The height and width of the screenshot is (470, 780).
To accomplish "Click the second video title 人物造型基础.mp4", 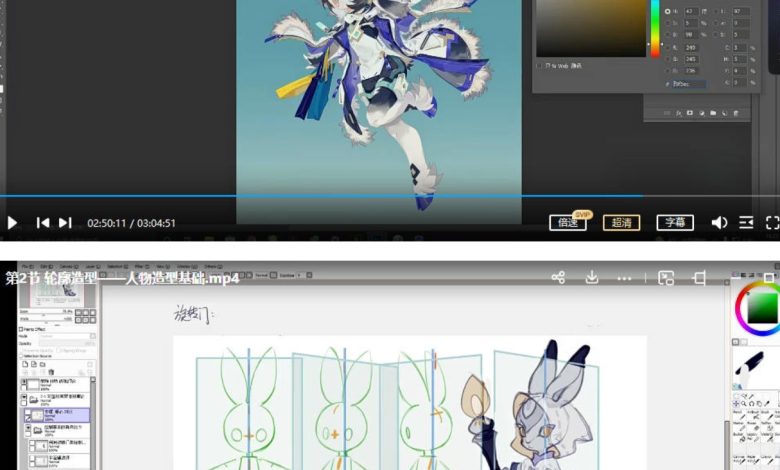I will click(182, 278).
